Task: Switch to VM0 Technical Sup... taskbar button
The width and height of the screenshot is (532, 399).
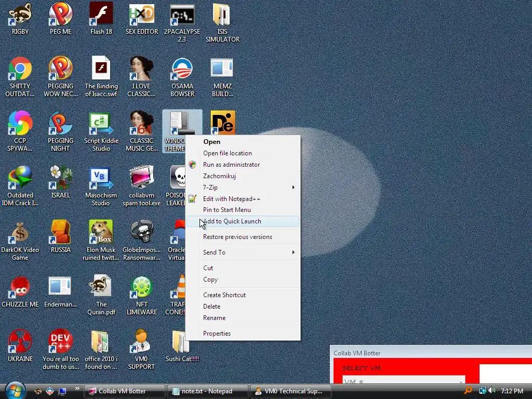Action: (291, 391)
